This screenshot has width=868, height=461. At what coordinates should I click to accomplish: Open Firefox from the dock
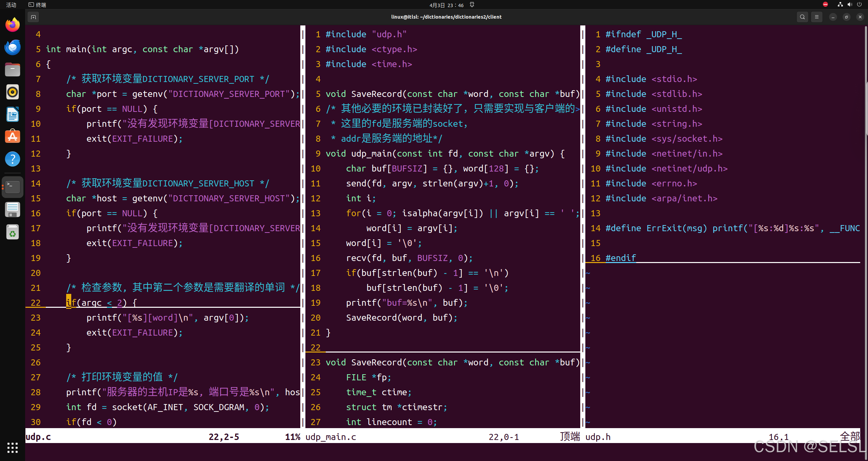(12, 24)
